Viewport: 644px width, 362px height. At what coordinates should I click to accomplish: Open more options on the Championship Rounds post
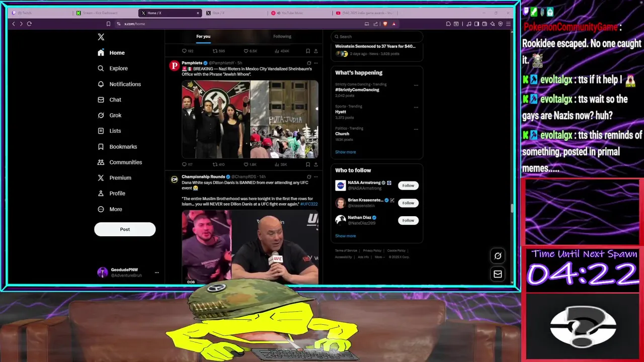pos(315,177)
